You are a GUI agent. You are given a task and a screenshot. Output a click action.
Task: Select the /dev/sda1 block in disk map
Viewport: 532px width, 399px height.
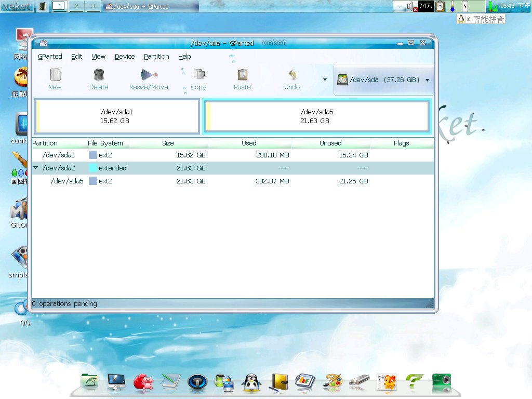click(x=117, y=116)
